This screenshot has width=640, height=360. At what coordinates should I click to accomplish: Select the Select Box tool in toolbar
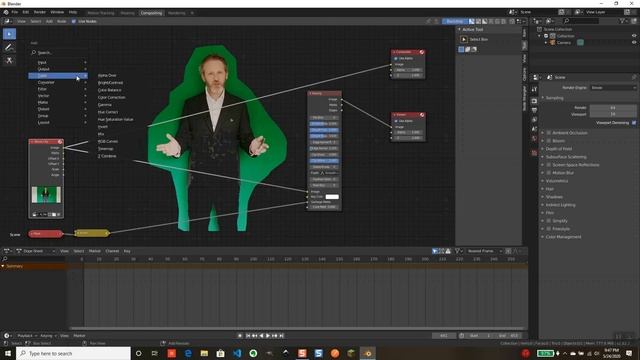pos(9,34)
